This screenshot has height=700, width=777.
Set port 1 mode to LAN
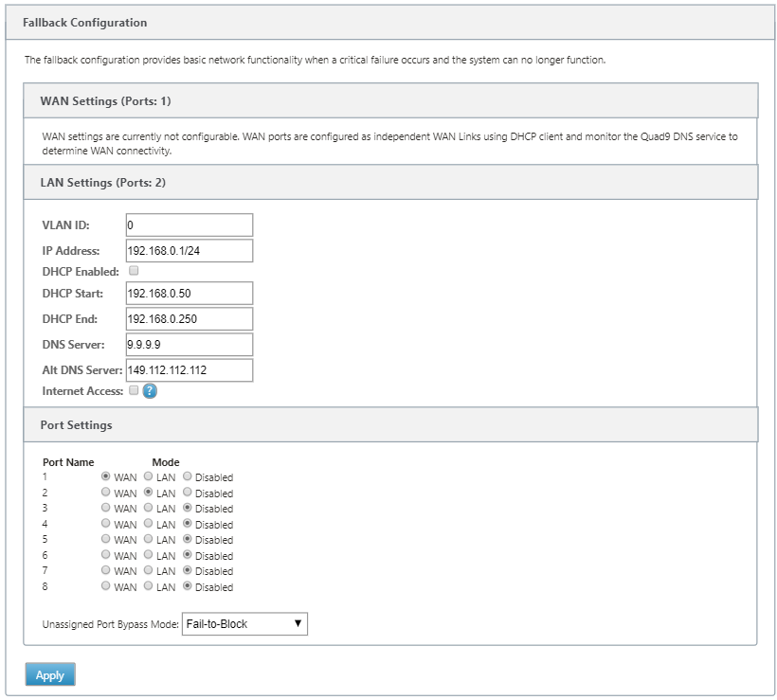coord(148,476)
